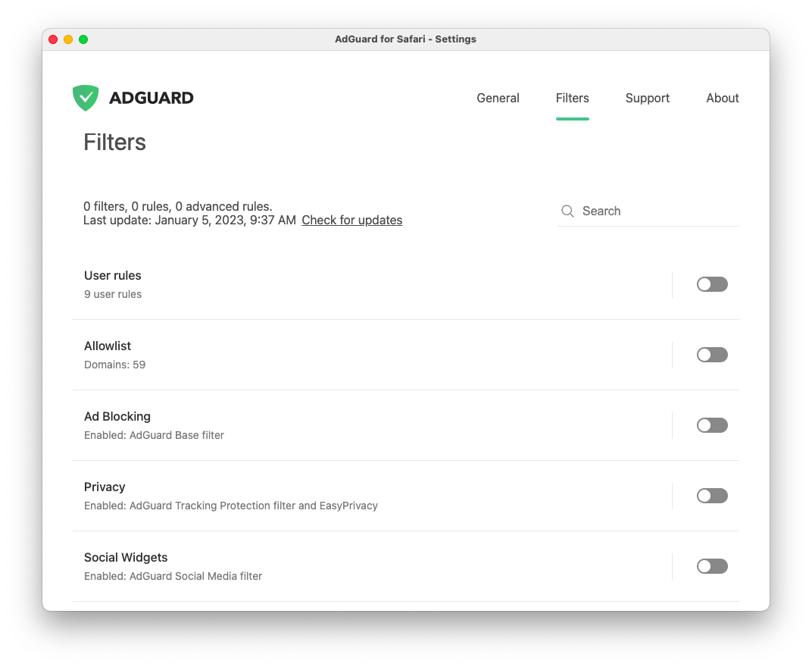Switch on Social Widgets filters
812x667 pixels.
coord(712,566)
